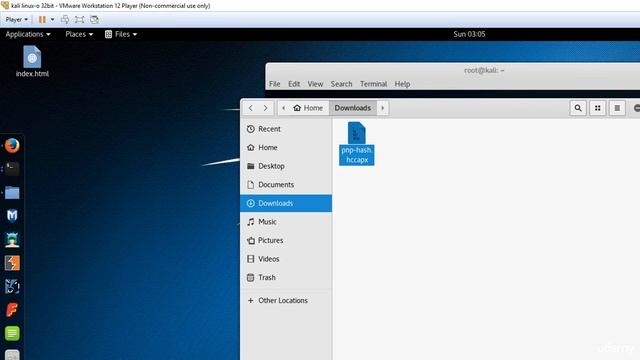Open Terminal from the dock
The width and height of the screenshot is (640, 360).
tap(12, 169)
